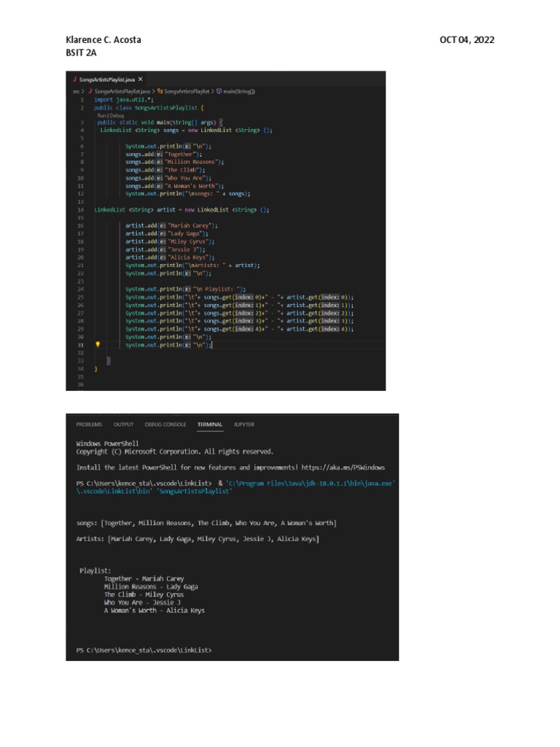Click the Run code lens above main

click(x=101, y=115)
